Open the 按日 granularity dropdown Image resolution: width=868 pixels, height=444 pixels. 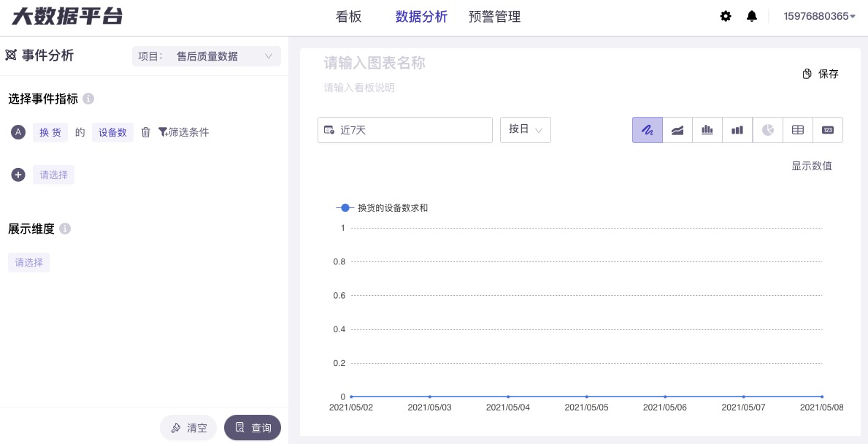[526, 130]
